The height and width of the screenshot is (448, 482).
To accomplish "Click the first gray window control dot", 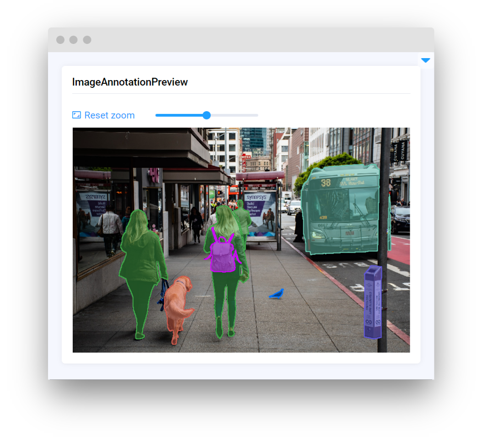I will [x=60, y=40].
